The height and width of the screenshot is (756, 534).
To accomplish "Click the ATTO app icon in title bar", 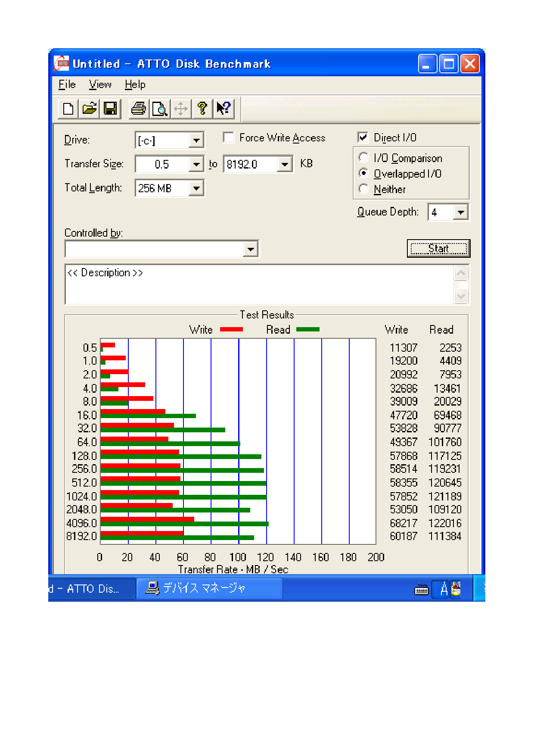I will (x=62, y=64).
